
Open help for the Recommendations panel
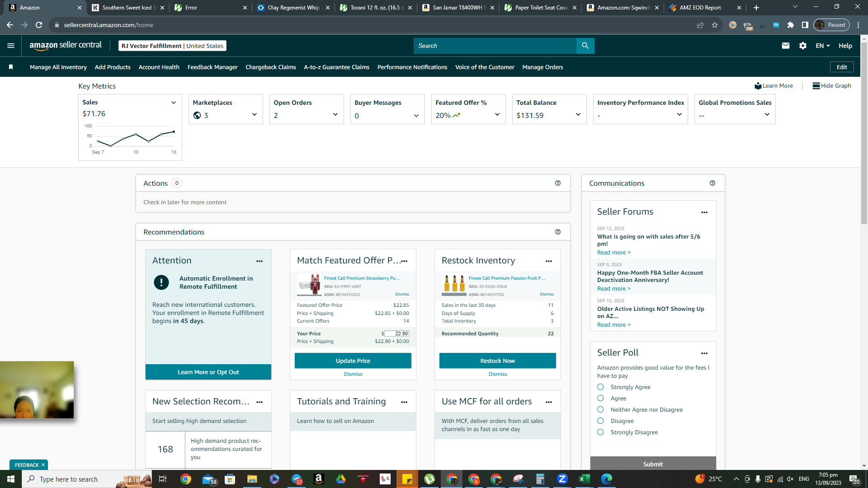558,232
